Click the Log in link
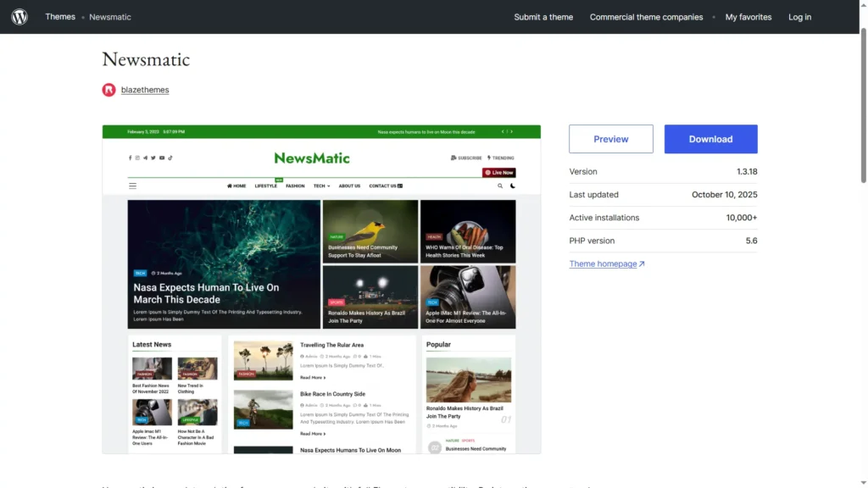The width and height of the screenshot is (868, 488). pyautogui.click(x=799, y=17)
